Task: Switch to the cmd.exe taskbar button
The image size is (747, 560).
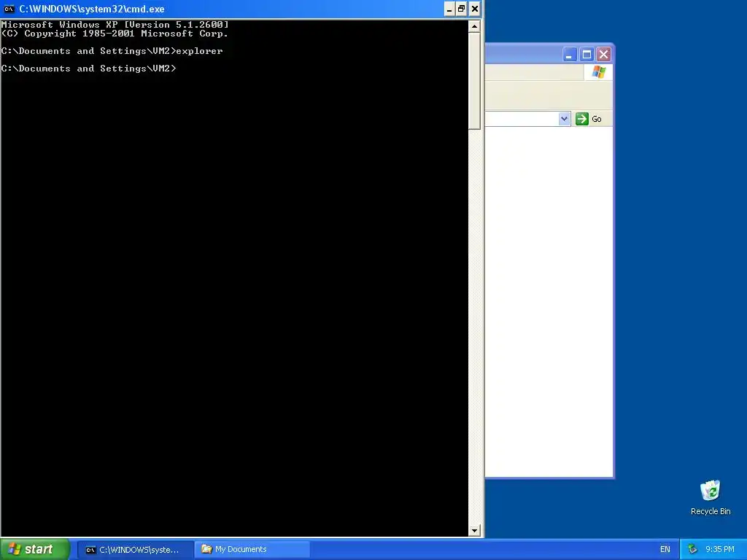Action: point(135,550)
